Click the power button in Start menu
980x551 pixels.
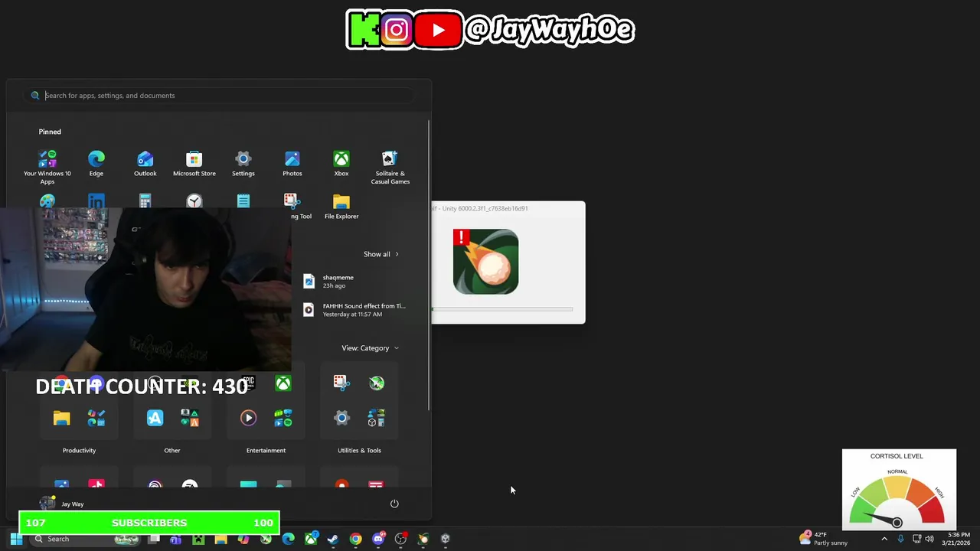click(394, 504)
